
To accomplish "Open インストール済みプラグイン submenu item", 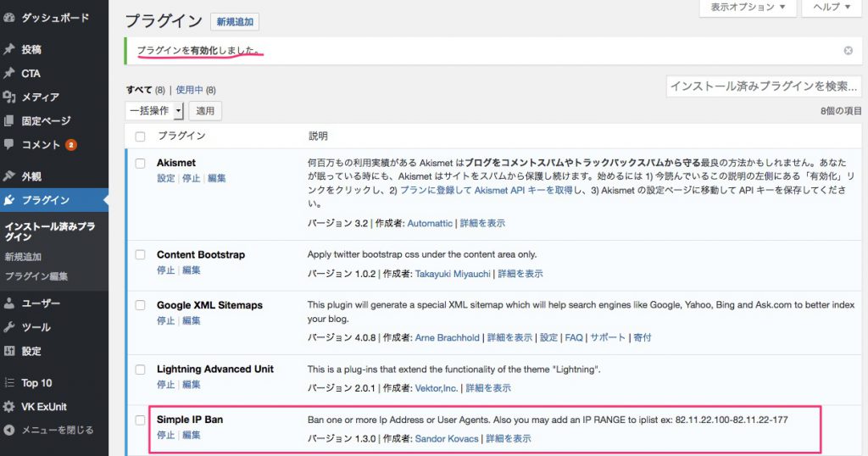I will (50, 231).
